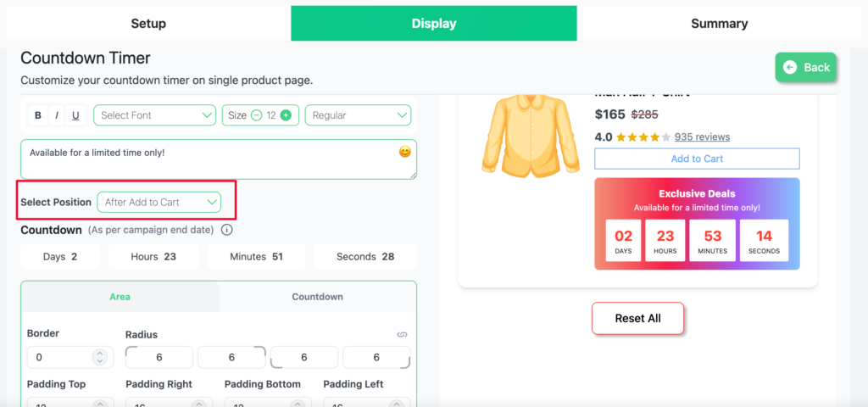Click the bottom-left radius input
Image resolution: width=868 pixels, height=407 pixels.
pyautogui.click(x=304, y=357)
